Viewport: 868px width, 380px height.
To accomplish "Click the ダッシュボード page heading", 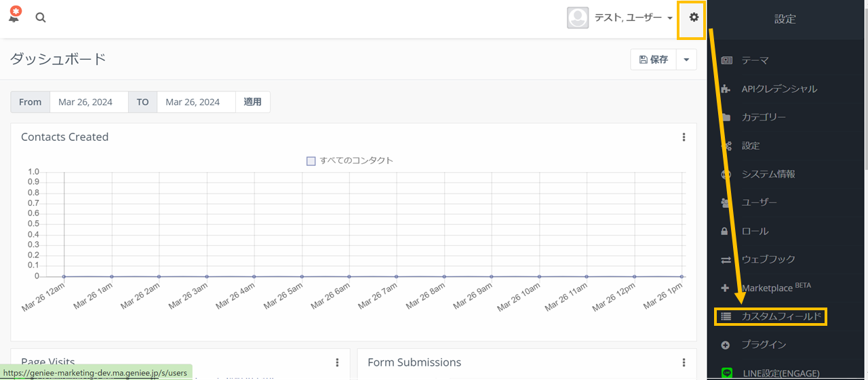I will click(x=58, y=59).
